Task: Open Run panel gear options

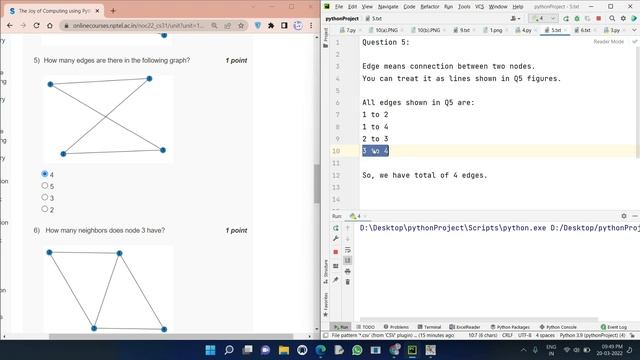Action: (x=623, y=216)
